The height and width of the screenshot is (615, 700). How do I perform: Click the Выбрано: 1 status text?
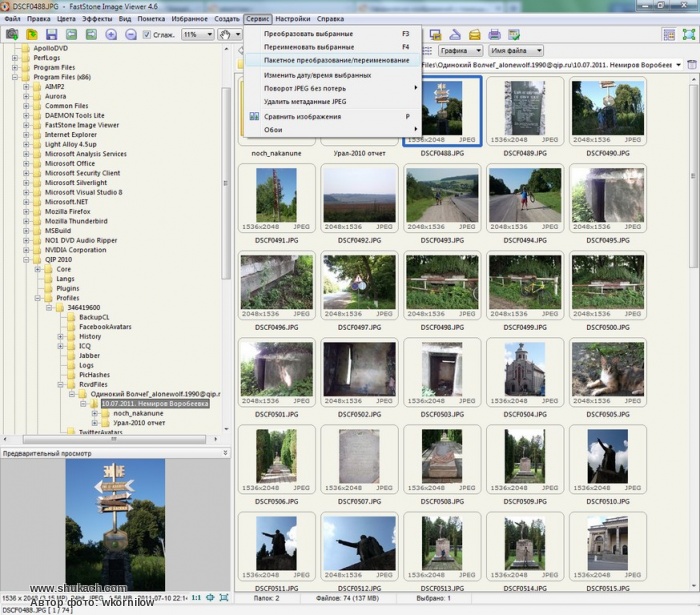pyautogui.click(x=433, y=598)
